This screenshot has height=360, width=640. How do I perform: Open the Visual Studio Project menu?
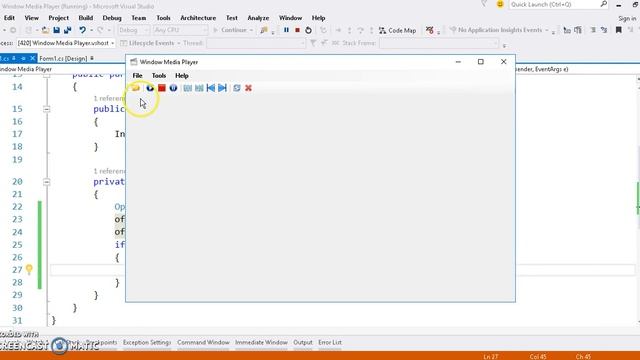(58, 18)
